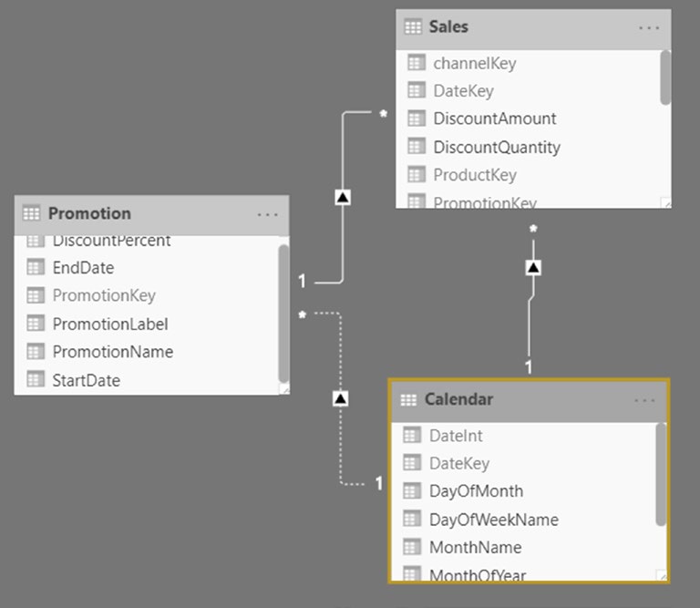This screenshot has width=700, height=608.
Task: Click the Calendar table grid icon
Action: 408,399
